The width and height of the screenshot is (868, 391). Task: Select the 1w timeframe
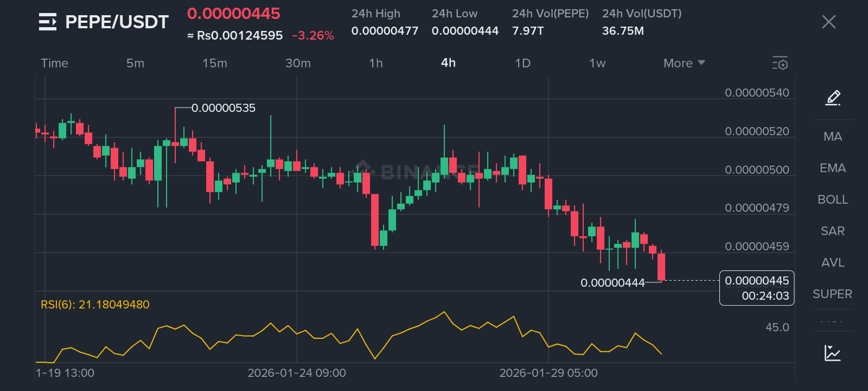(597, 63)
